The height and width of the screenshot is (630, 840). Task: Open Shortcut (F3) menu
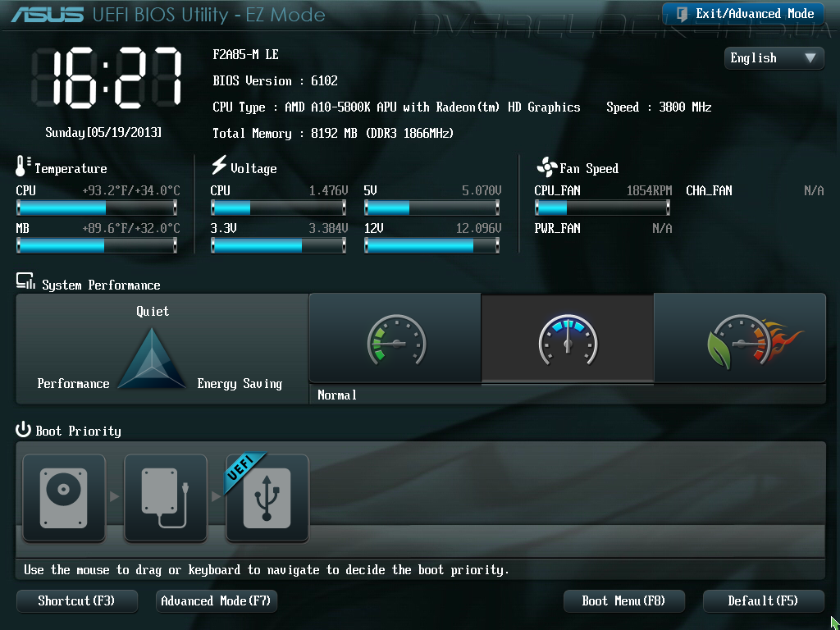[77, 601]
